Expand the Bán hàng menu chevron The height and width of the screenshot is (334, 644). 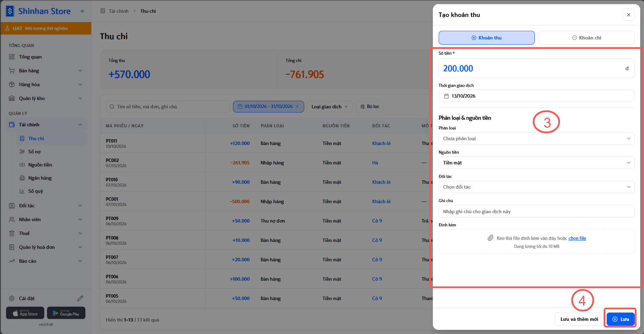tap(80, 71)
